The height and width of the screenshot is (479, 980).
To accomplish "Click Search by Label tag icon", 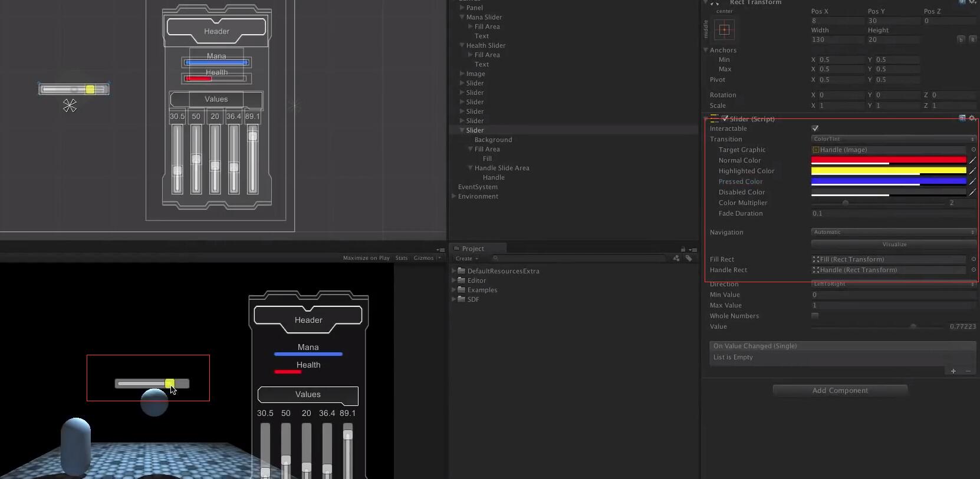I will coord(689,259).
